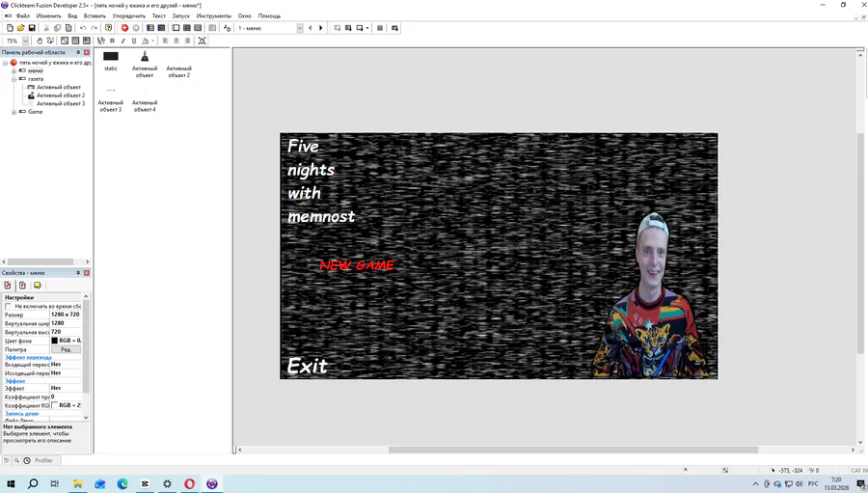Open About tab icon in properties
The image size is (868, 493).
(37, 286)
